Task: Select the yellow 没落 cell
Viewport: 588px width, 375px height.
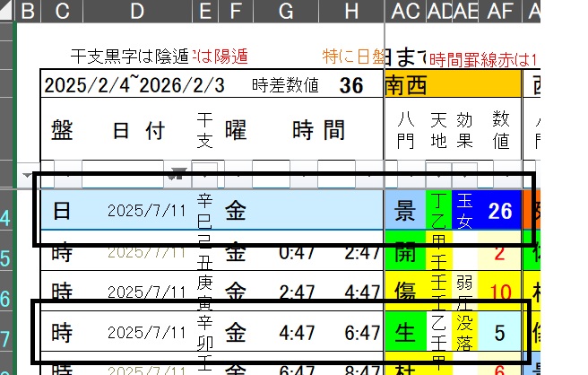Action: point(467,333)
